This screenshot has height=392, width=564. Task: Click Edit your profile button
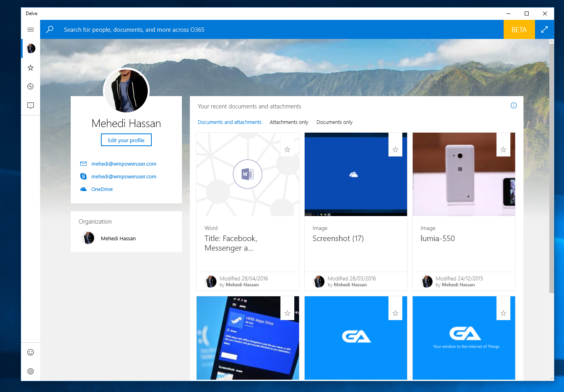(126, 140)
